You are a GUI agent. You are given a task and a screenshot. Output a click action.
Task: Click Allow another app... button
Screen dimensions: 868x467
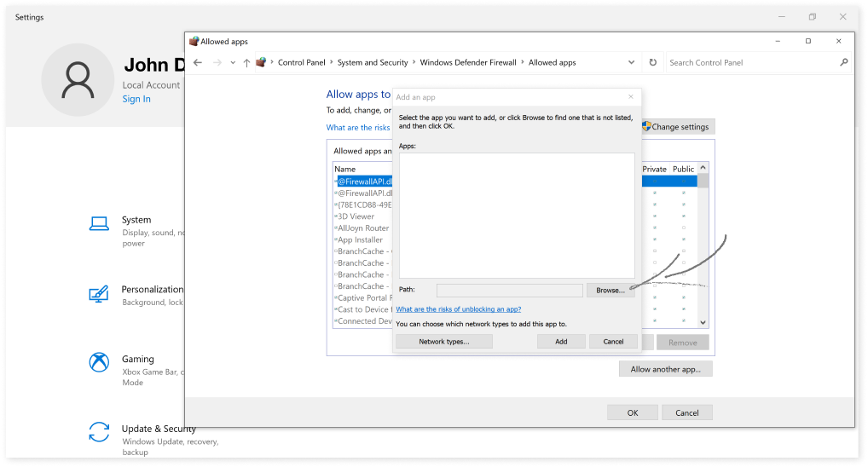[665, 369]
